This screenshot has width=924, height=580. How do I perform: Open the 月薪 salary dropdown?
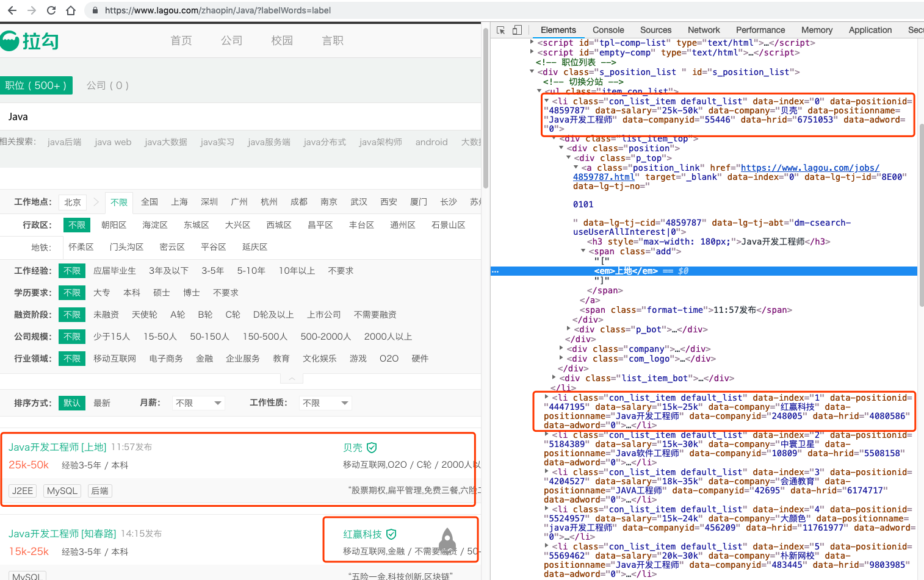198,403
